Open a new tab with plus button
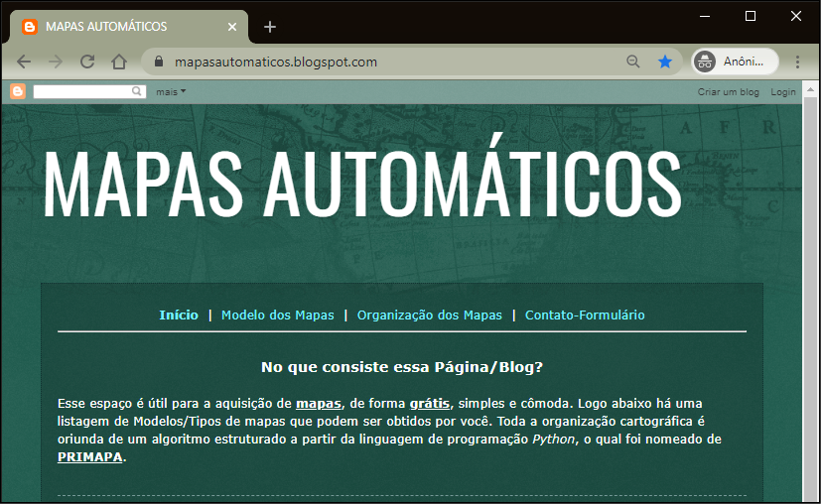Screen dimensions: 821x504 270,27
